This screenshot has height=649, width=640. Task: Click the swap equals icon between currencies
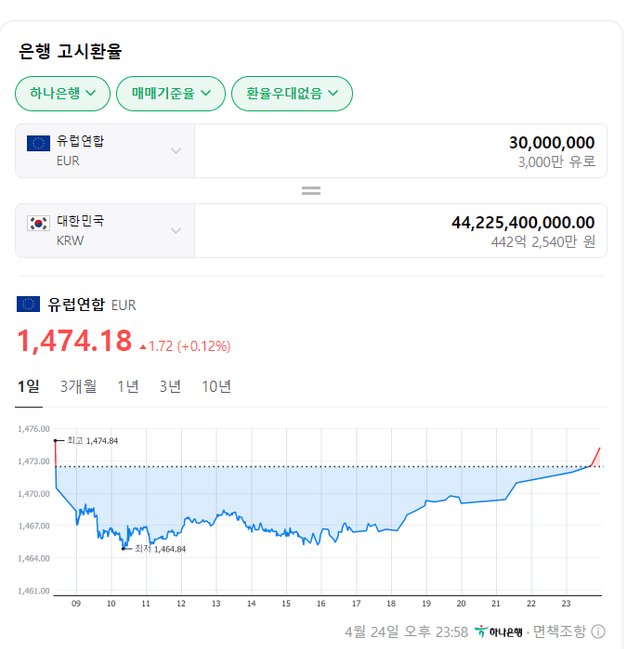click(x=311, y=190)
